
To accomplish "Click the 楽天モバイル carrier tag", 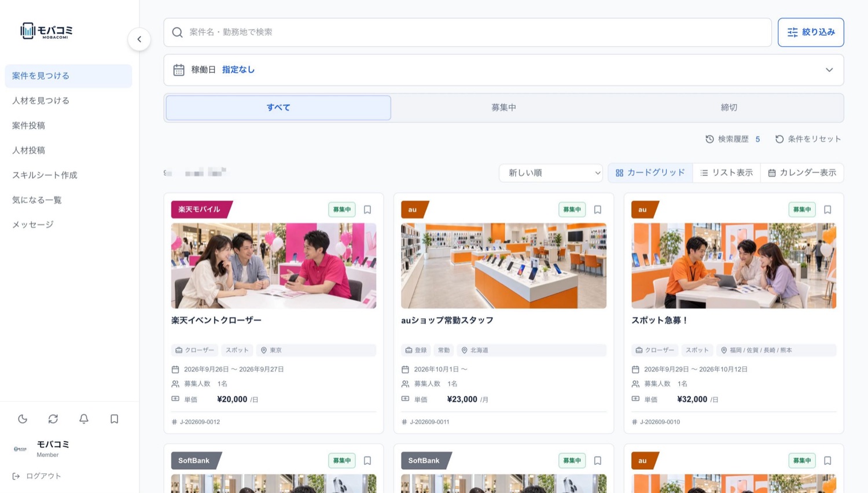I will (x=201, y=209).
